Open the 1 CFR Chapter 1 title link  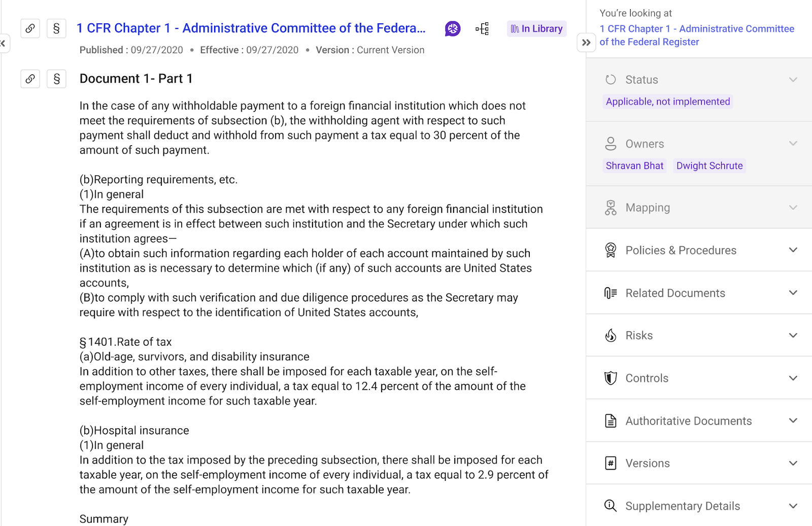(251, 28)
